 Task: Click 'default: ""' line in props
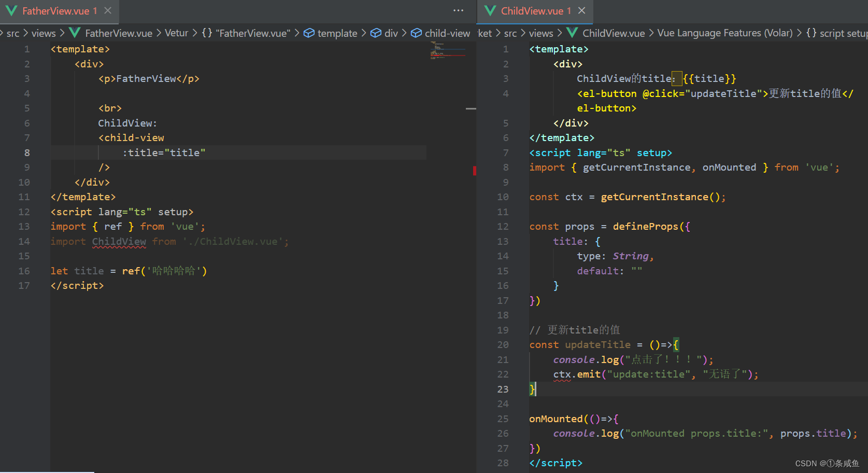pyautogui.click(x=609, y=271)
